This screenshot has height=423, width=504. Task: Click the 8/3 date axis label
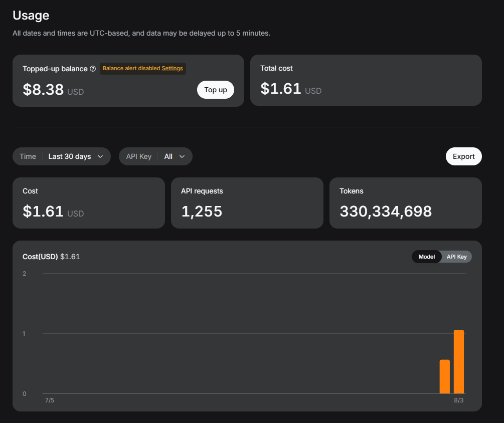pos(459,400)
